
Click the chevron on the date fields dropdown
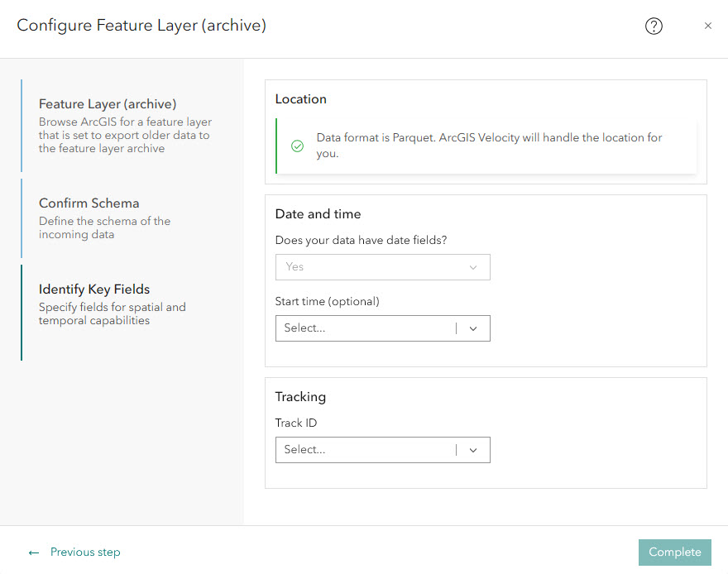click(473, 266)
